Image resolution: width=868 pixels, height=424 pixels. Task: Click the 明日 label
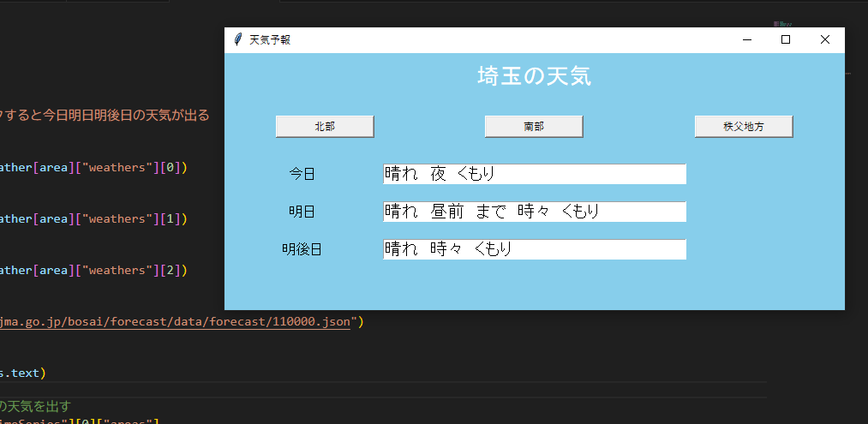[x=302, y=212]
